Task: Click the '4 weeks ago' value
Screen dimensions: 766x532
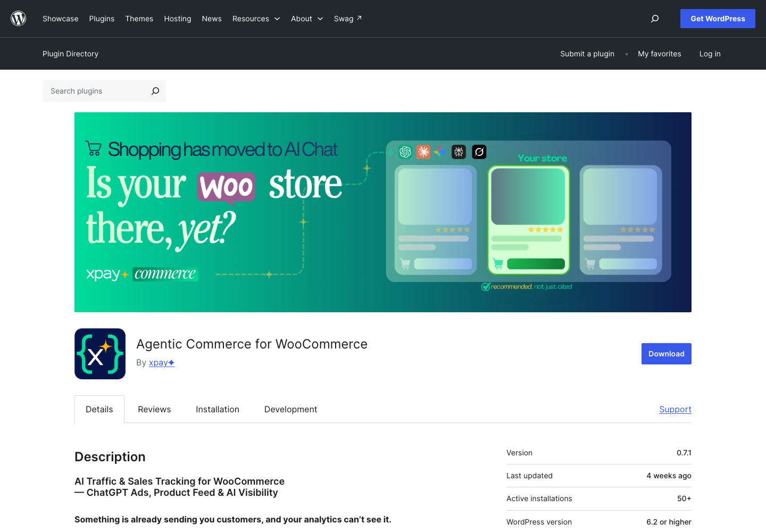Action: point(669,476)
